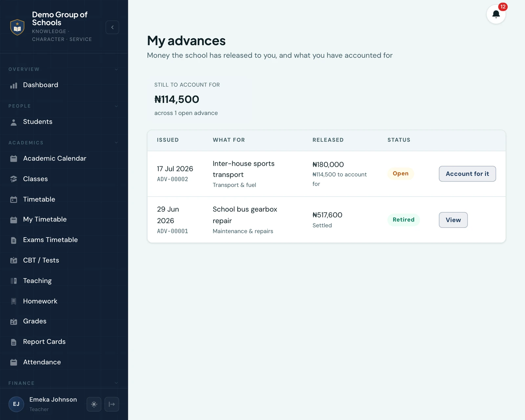
Task: Collapse the Overview section
Action: pyautogui.click(x=116, y=69)
